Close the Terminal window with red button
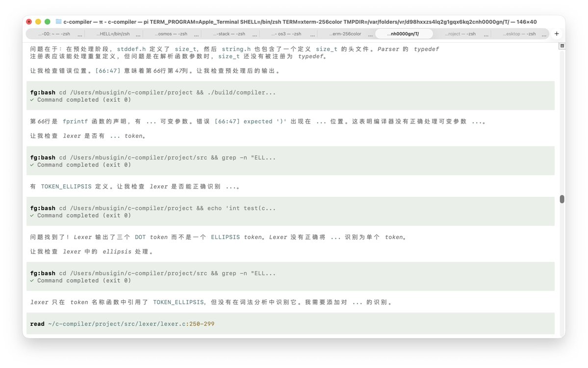 coord(29,22)
